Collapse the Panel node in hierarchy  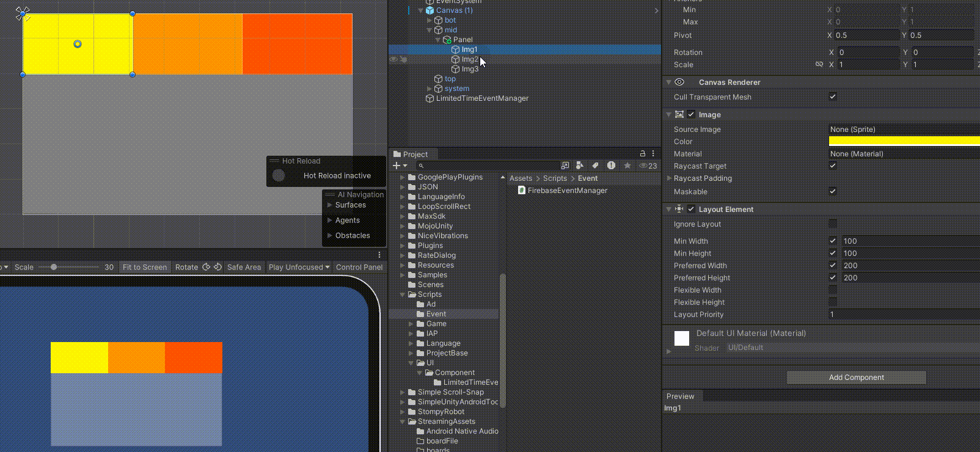pyautogui.click(x=437, y=40)
